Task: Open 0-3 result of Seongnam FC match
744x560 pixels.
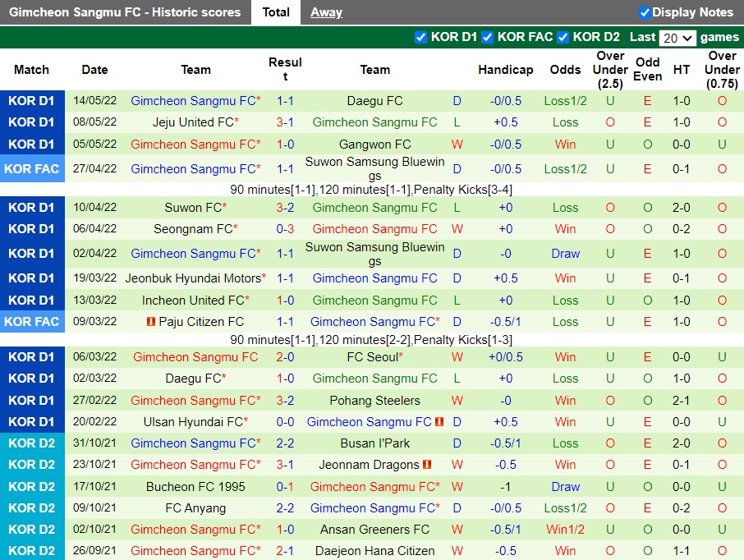Action: pyautogui.click(x=285, y=229)
